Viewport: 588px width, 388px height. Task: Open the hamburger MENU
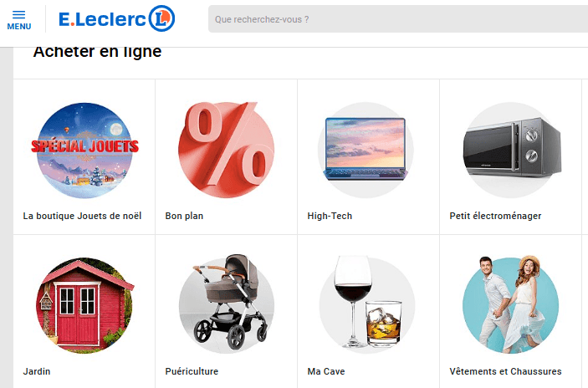pos(18,20)
